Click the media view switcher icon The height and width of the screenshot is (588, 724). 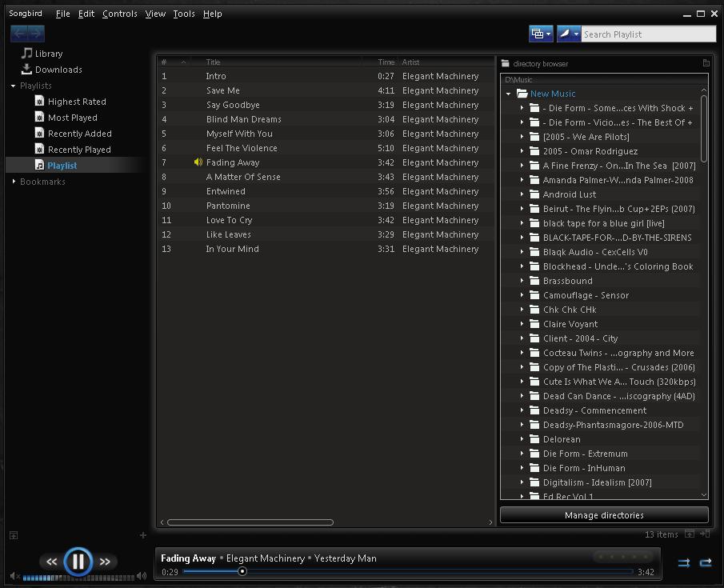(538, 34)
